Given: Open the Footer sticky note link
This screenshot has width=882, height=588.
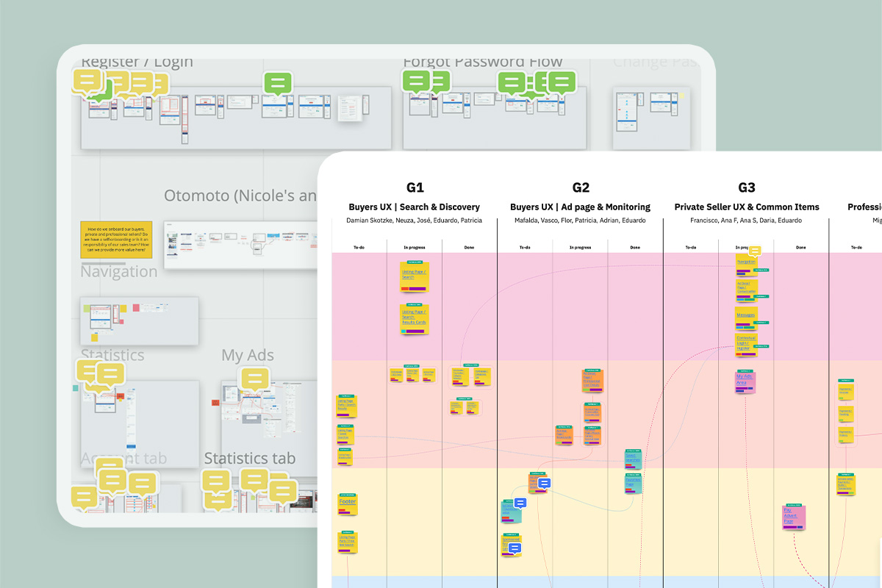Looking at the screenshot, I should coord(346,502).
